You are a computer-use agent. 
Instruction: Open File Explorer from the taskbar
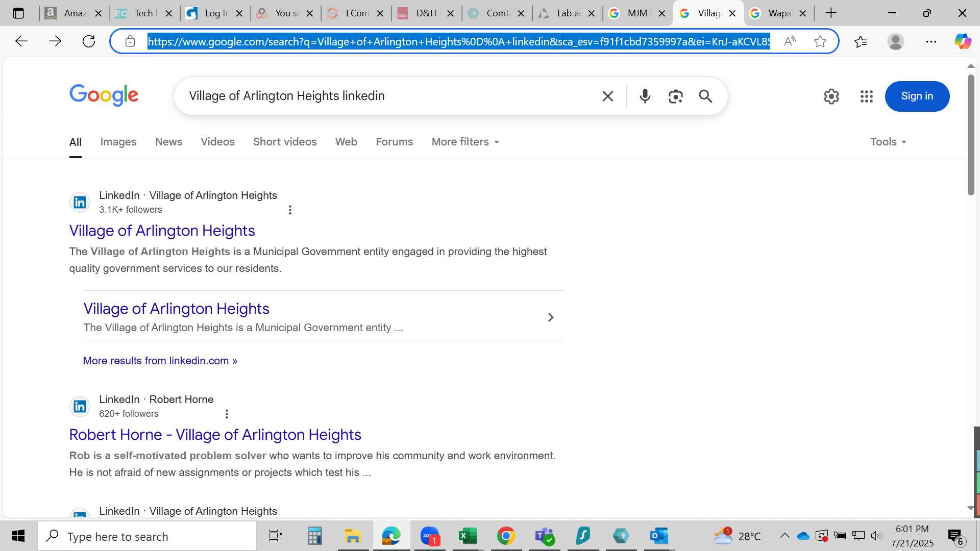click(x=353, y=536)
